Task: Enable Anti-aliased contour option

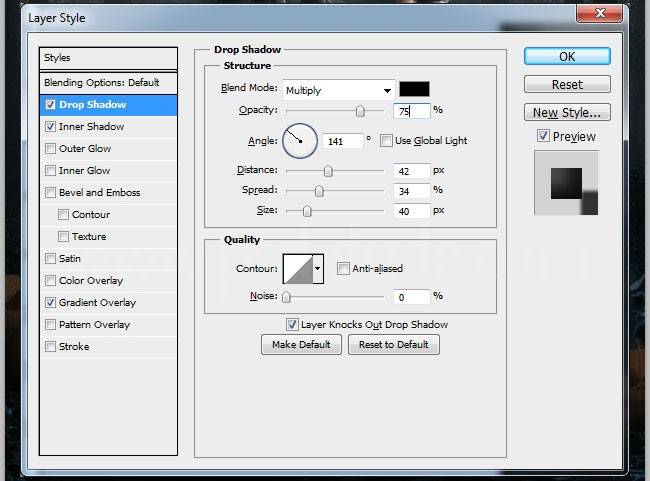Action: pos(343,268)
